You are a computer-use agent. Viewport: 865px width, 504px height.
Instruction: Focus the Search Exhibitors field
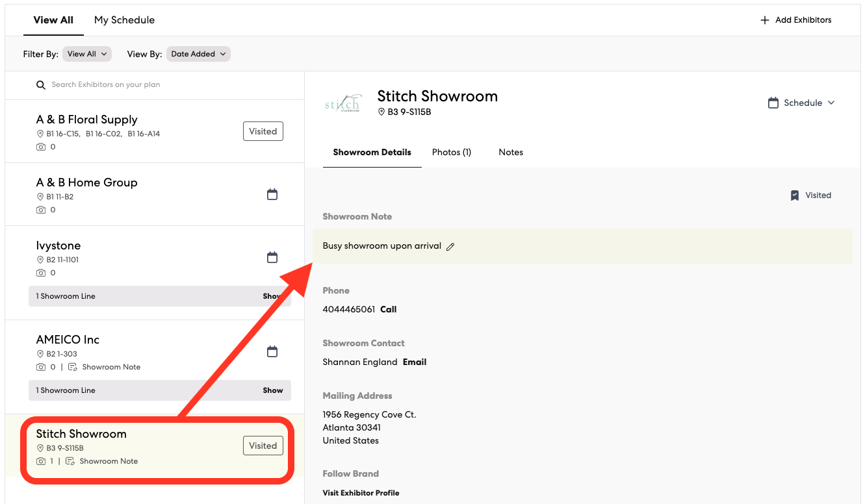click(155, 84)
